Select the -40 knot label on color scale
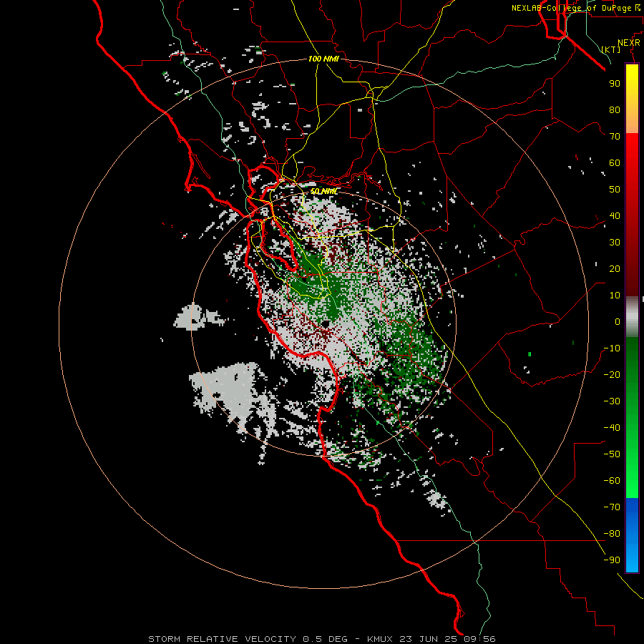 (612, 428)
